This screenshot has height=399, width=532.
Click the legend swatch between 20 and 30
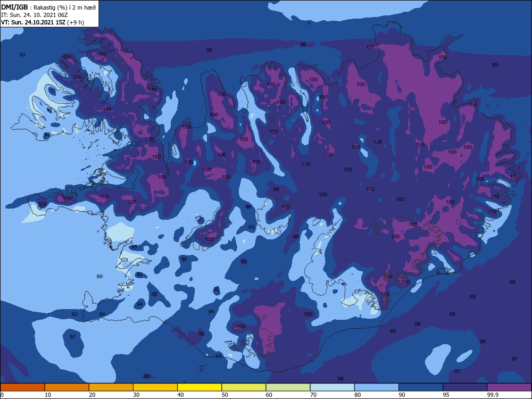(x=111, y=387)
